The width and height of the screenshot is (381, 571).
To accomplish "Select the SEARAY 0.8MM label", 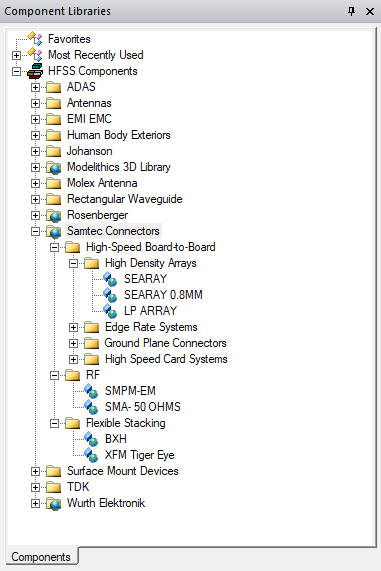I will [x=163, y=295].
